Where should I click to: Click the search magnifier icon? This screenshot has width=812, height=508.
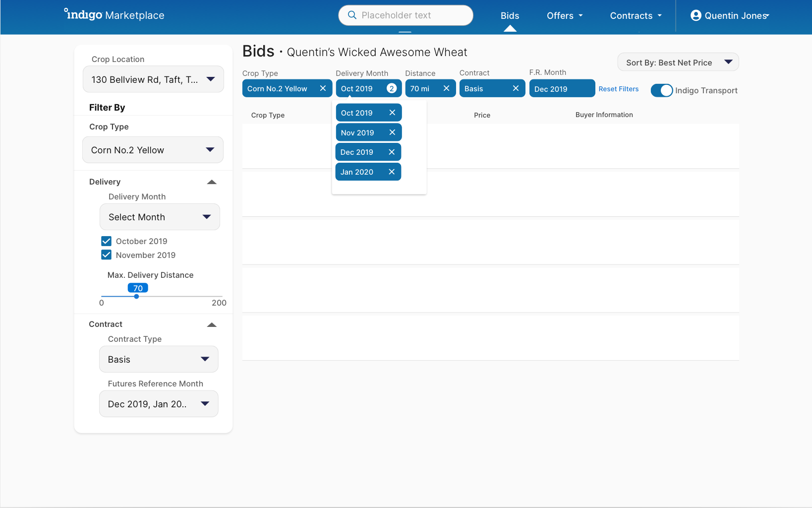pyautogui.click(x=352, y=15)
